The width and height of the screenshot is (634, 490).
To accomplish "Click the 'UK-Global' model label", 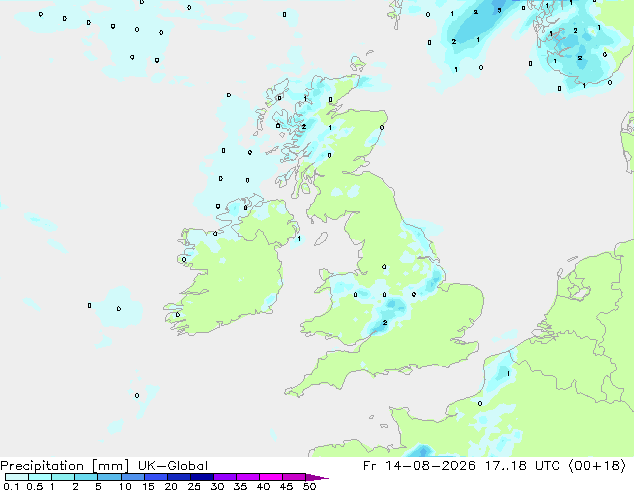I will [173, 466].
